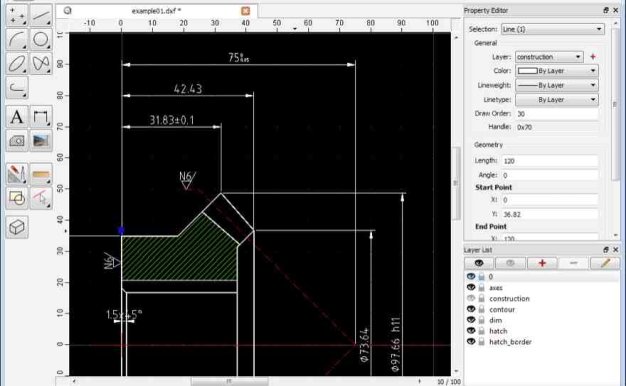The height and width of the screenshot is (386, 626).
Task: Click the grid status 10 / 100
Action: click(x=449, y=382)
